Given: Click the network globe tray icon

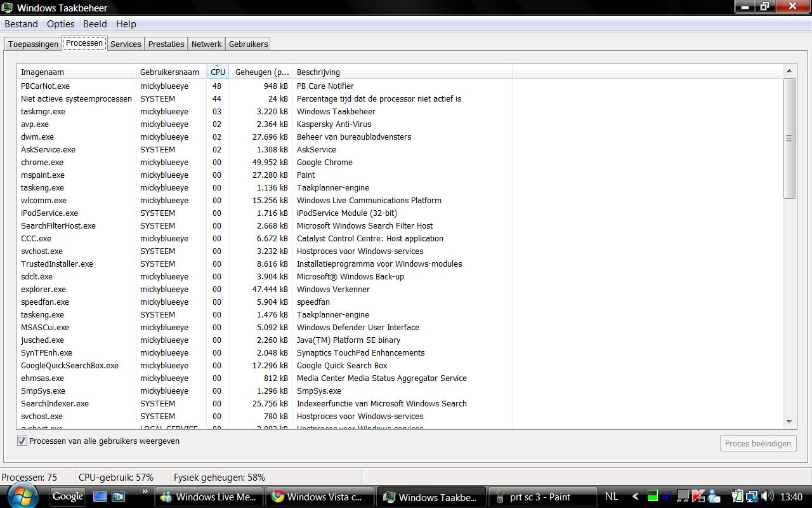Looking at the screenshot, I should (x=752, y=497).
